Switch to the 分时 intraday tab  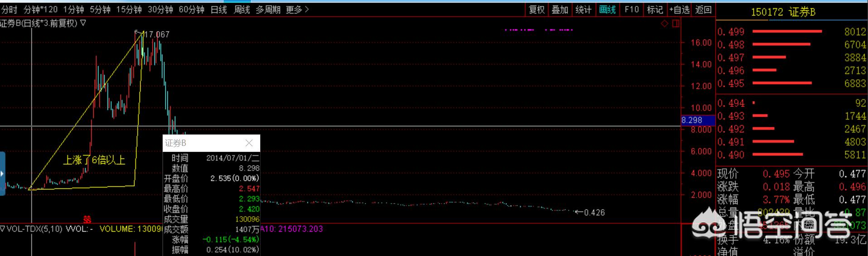pyautogui.click(x=9, y=10)
